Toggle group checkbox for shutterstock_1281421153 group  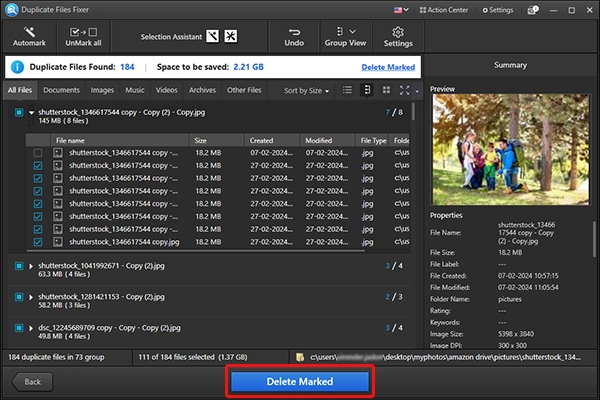point(19,297)
